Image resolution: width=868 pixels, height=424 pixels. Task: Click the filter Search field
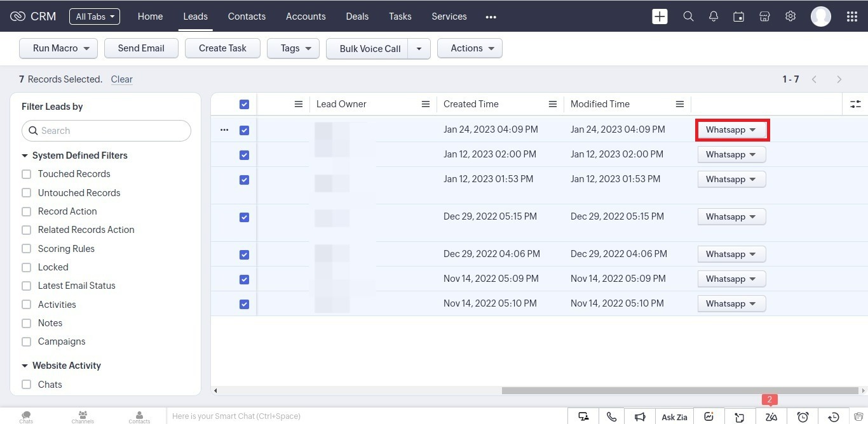107,131
